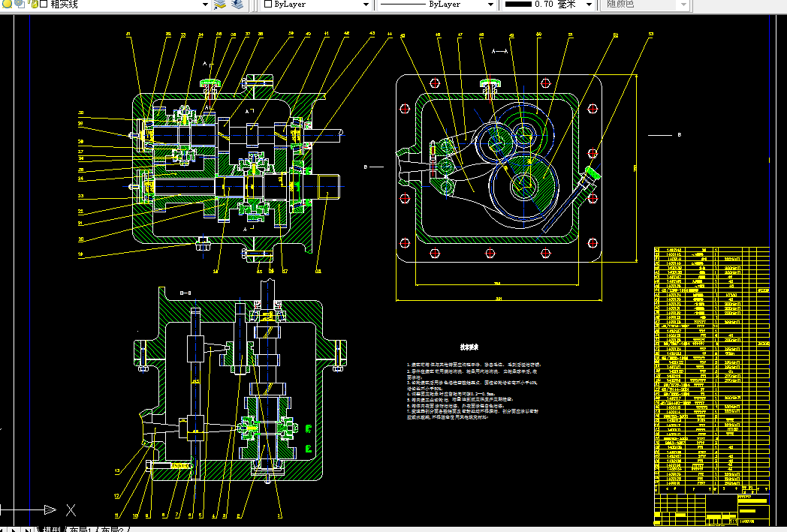This screenshot has height=532, width=787.
Task: Click the 粗实线 layer color square
Action: click(44, 4)
